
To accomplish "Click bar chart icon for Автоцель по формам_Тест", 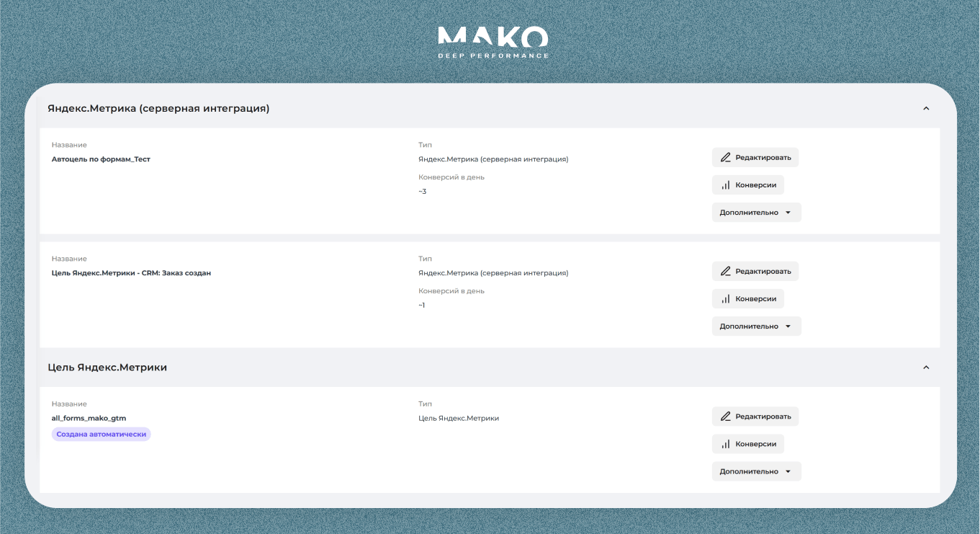I will click(x=726, y=185).
